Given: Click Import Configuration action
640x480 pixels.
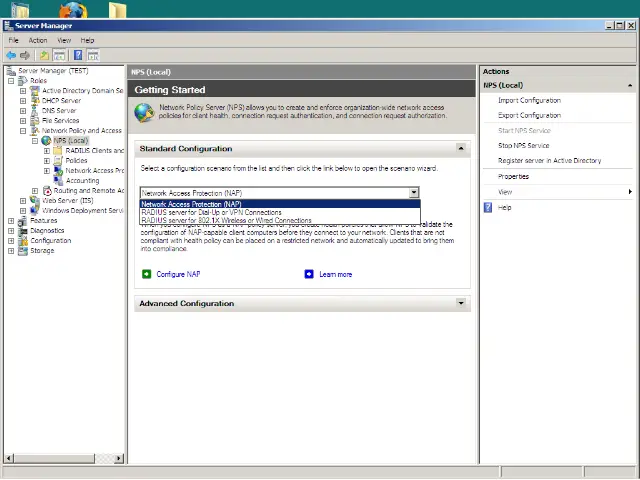Looking at the screenshot, I should pyautogui.click(x=529, y=100).
